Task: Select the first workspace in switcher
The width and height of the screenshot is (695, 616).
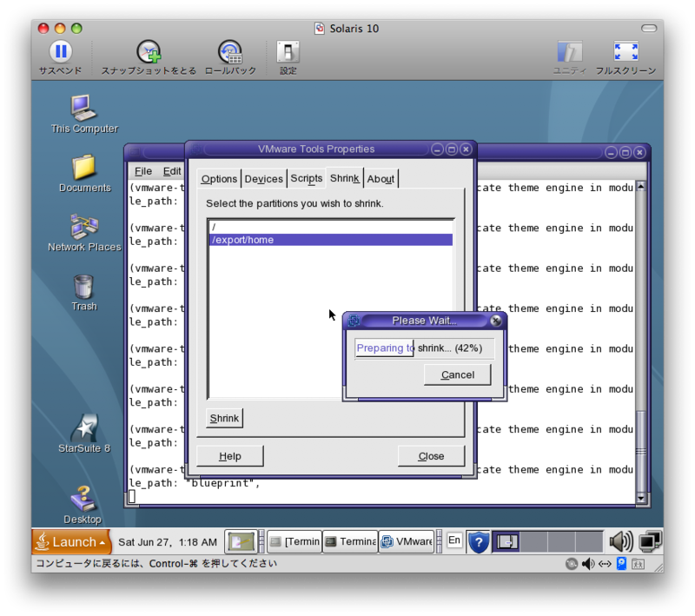Action: pos(506,541)
